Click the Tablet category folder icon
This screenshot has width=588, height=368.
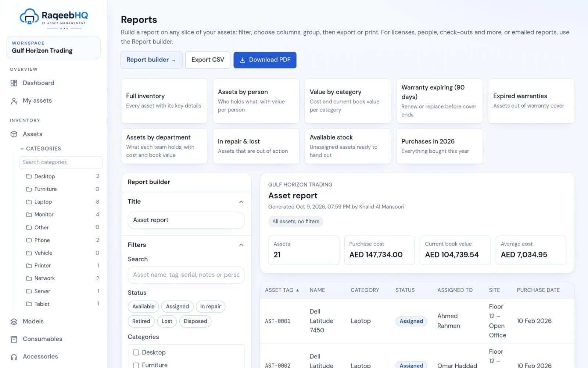click(x=29, y=304)
